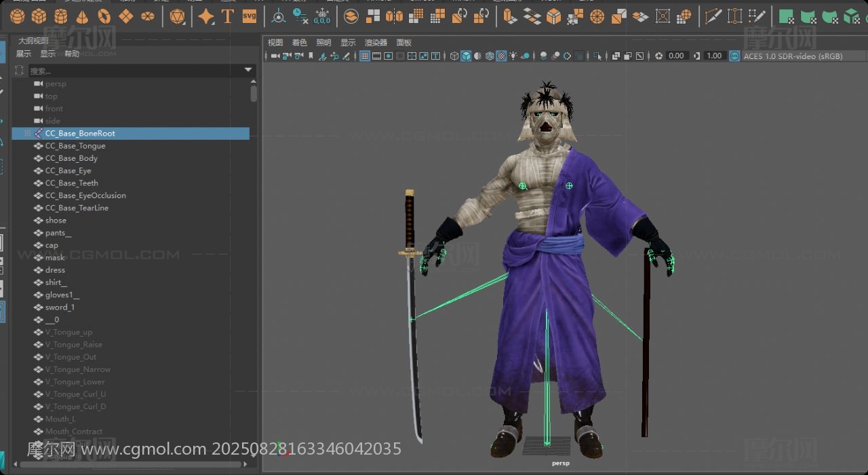The width and height of the screenshot is (868, 475).
Task: Open the viewport 显示 menu
Action: (x=348, y=43)
